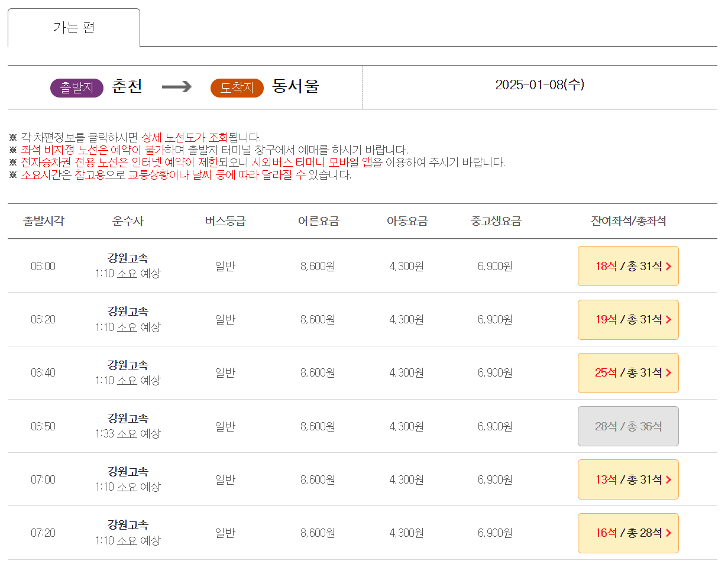The image size is (728, 561).
Task: Click student fare 6,900원 in the 07:00 row
Action: pos(496,479)
